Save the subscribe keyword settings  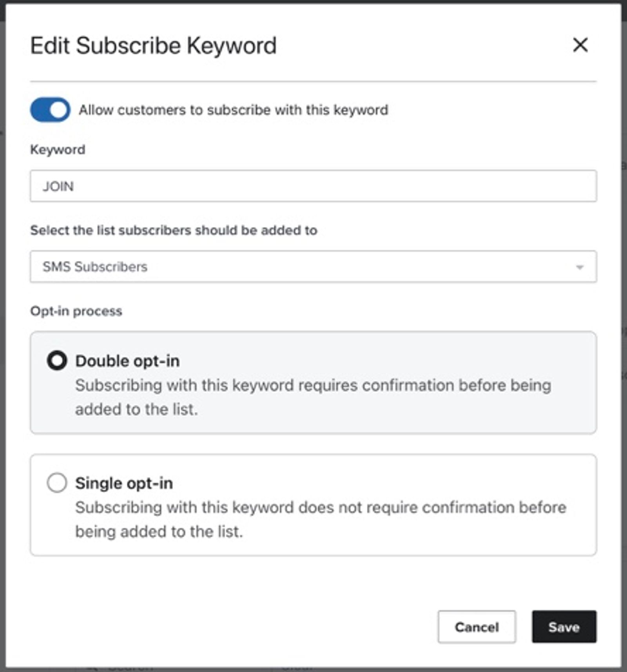564,627
